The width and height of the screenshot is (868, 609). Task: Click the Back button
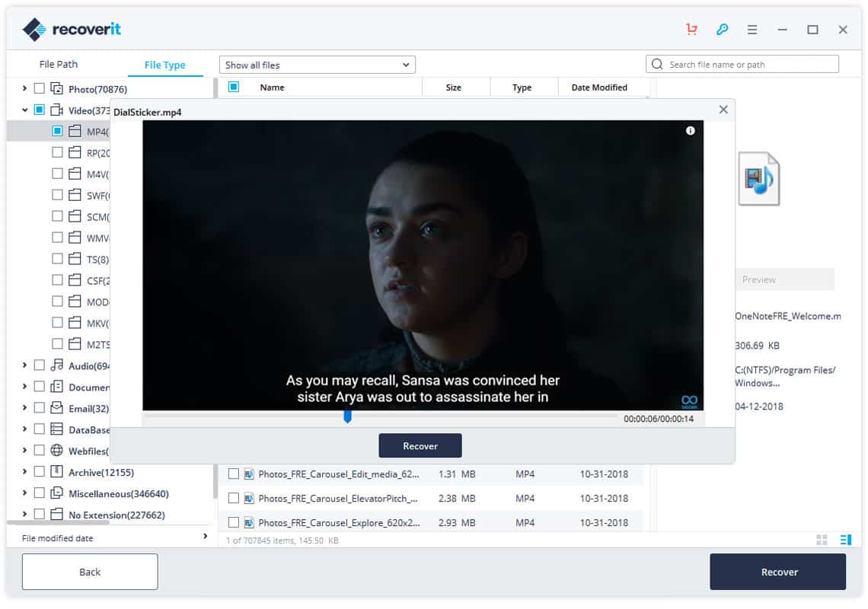click(x=91, y=572)
